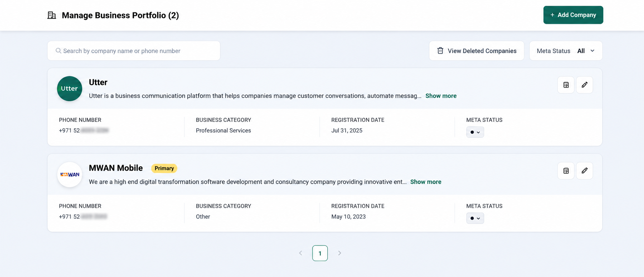This screenshot has width=644, height=277.
Task: Click Utter's phone number value
Action: click(x=84, y=131)
